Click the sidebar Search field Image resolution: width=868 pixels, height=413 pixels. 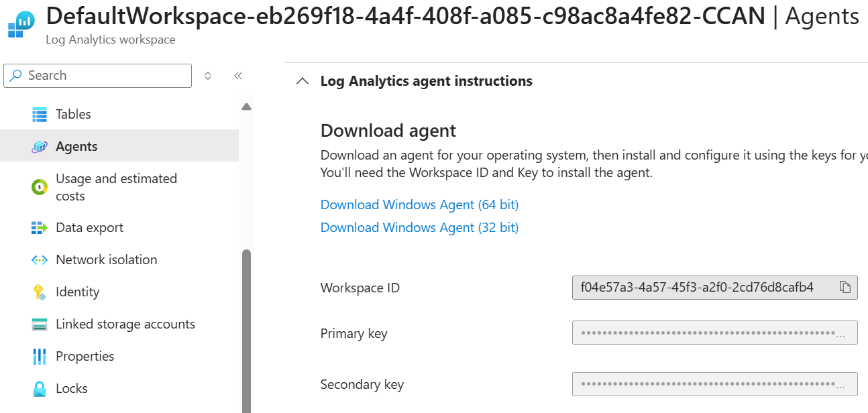(x=97, y=76)
